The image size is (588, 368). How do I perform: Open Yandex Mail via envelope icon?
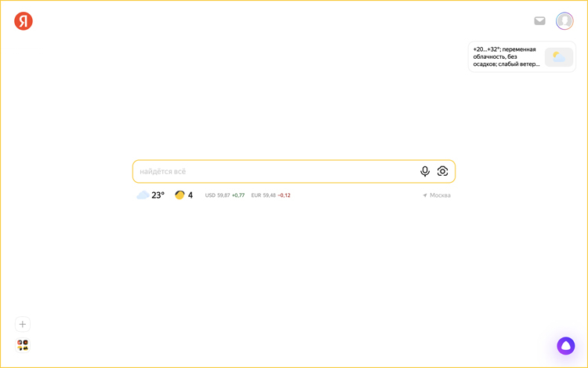tap(539, 21)
